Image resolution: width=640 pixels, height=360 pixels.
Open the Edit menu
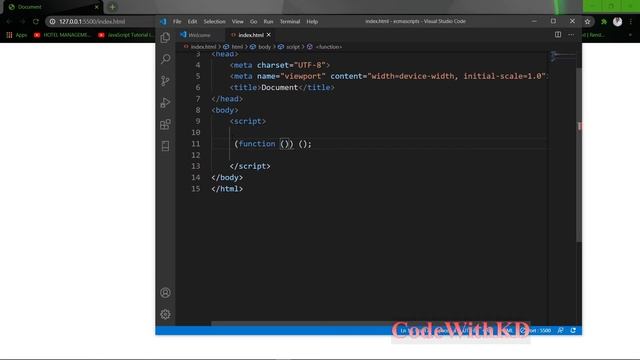(192, 21)
